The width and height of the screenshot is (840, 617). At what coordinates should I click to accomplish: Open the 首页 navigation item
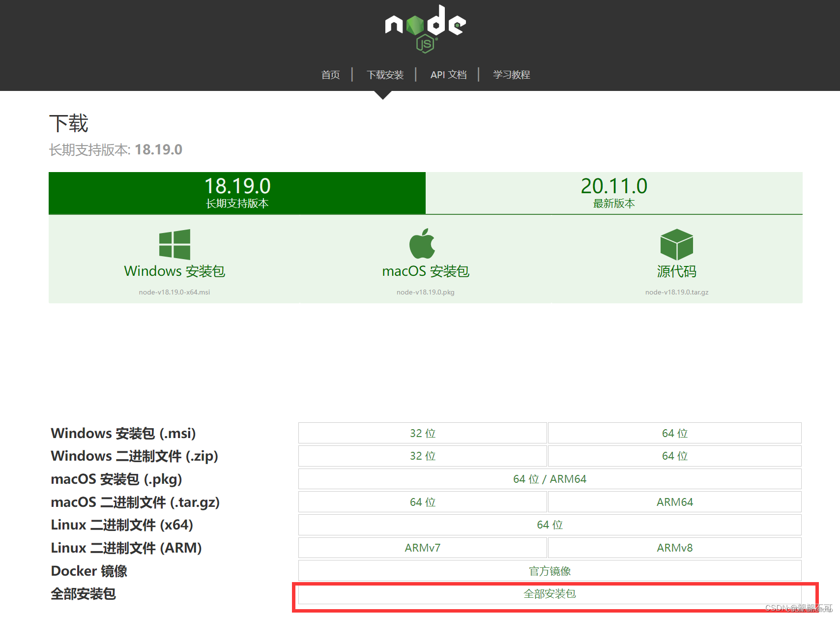330,75
